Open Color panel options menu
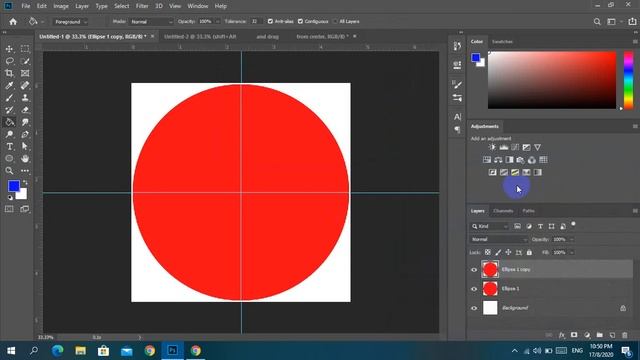The height and width of the screenshot is (360, 640). click(x=635, y=42)
